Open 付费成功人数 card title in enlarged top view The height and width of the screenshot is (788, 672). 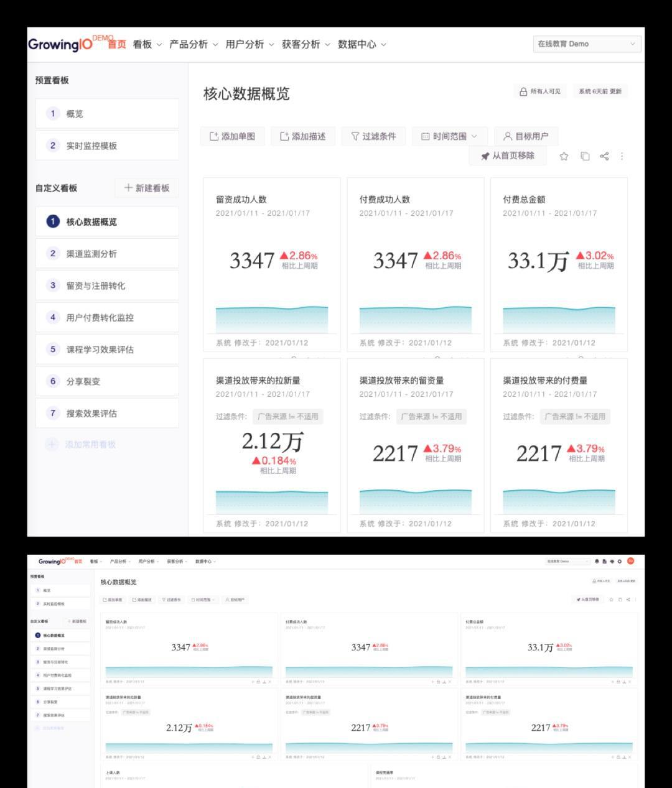(x=385, y=200)
